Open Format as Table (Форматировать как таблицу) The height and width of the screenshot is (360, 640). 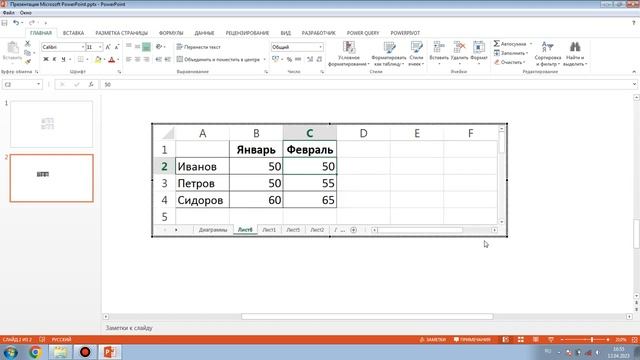click(389, 53)
